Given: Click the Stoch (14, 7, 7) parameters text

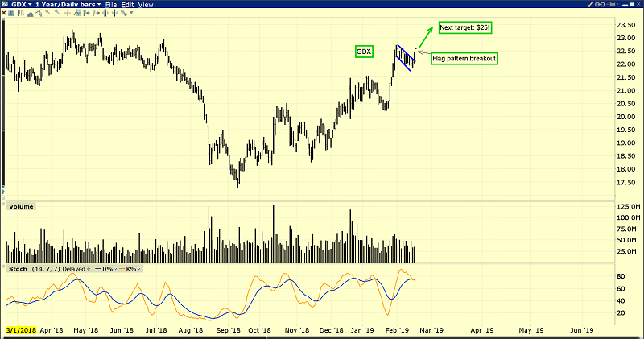Looking at the screenshot, I should click(x=46, y=269).
